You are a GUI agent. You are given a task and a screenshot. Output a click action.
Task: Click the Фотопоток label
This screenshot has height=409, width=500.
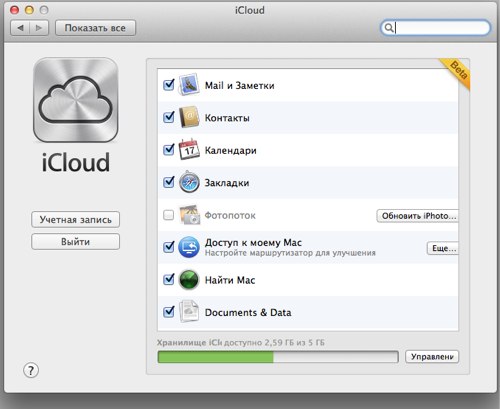(x=230, y=215)
